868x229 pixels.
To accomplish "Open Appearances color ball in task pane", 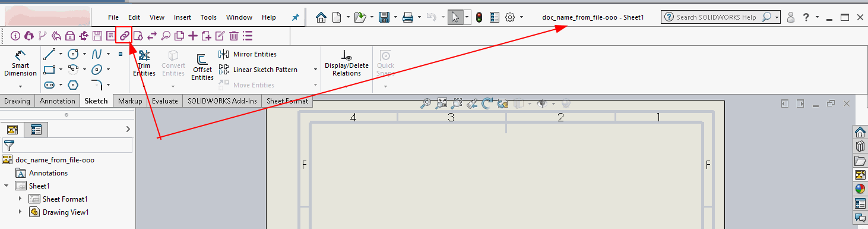I will (860, 189).
